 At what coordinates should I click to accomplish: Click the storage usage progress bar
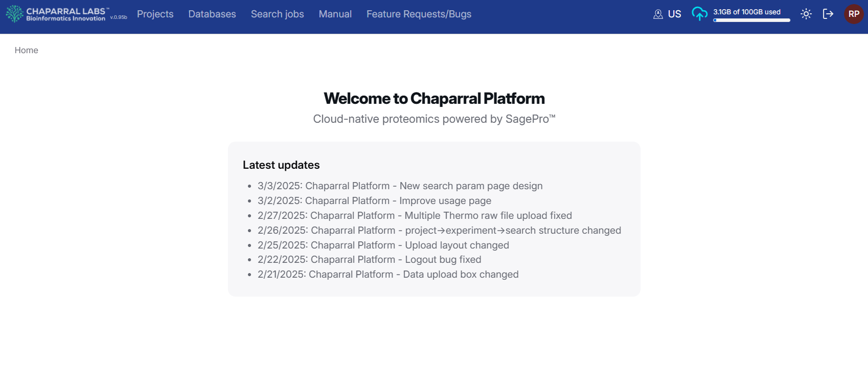tap(751, 20)
